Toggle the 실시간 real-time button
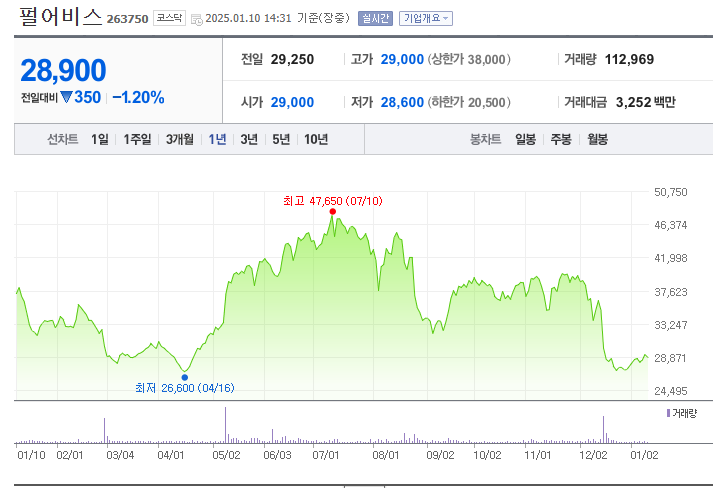 pyautogui.click(x=375, y=18)
